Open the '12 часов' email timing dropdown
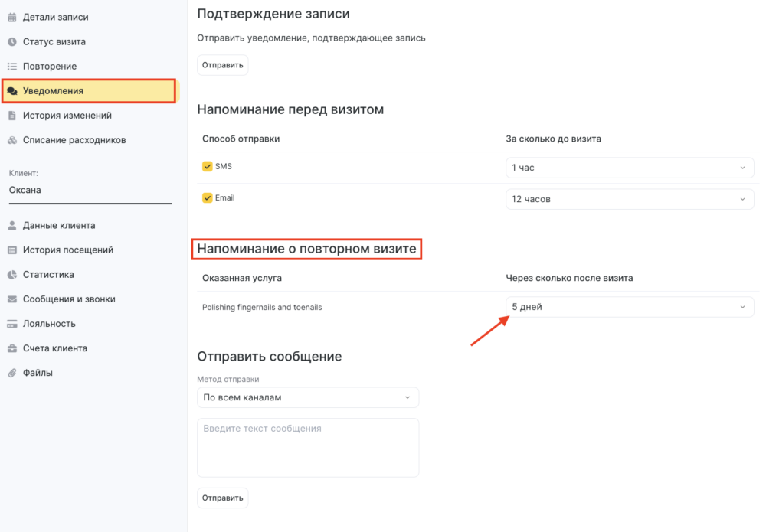Screen dimensions: 766x532 (629, 199)
